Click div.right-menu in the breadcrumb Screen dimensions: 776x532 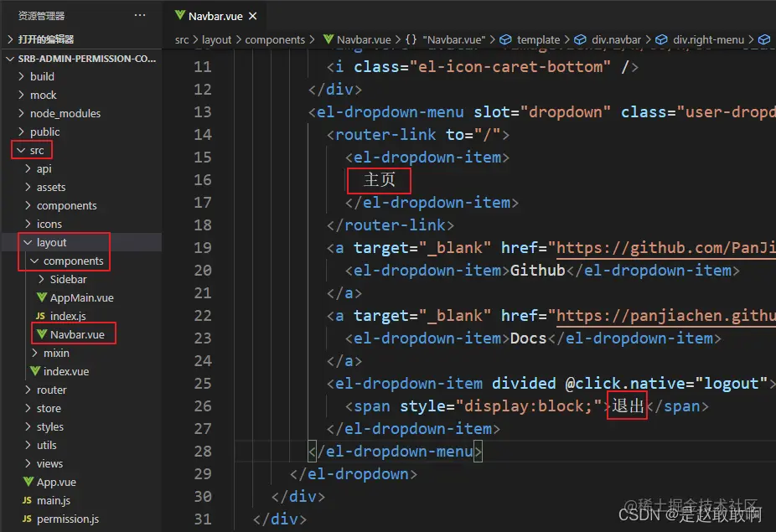708,39
